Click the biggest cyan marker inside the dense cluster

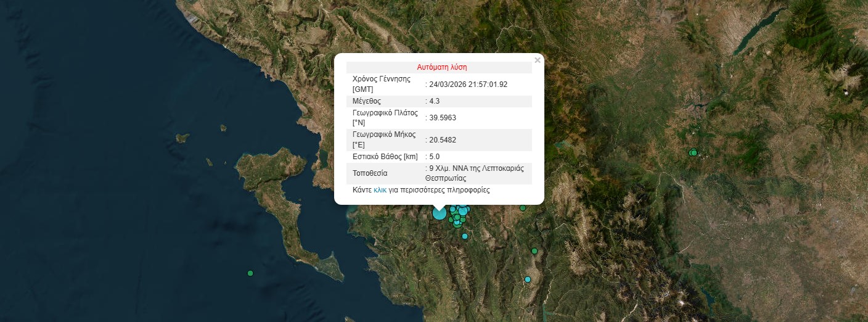pos(462,211)
